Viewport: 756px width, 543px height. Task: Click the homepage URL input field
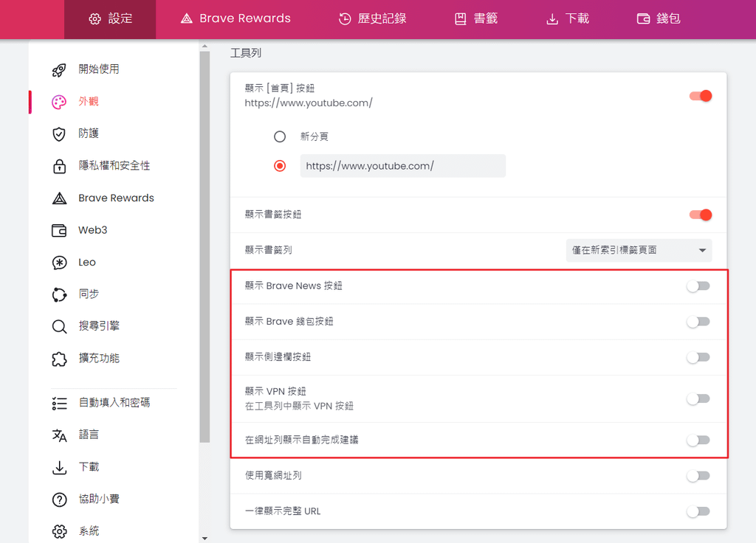coord(402,166)
